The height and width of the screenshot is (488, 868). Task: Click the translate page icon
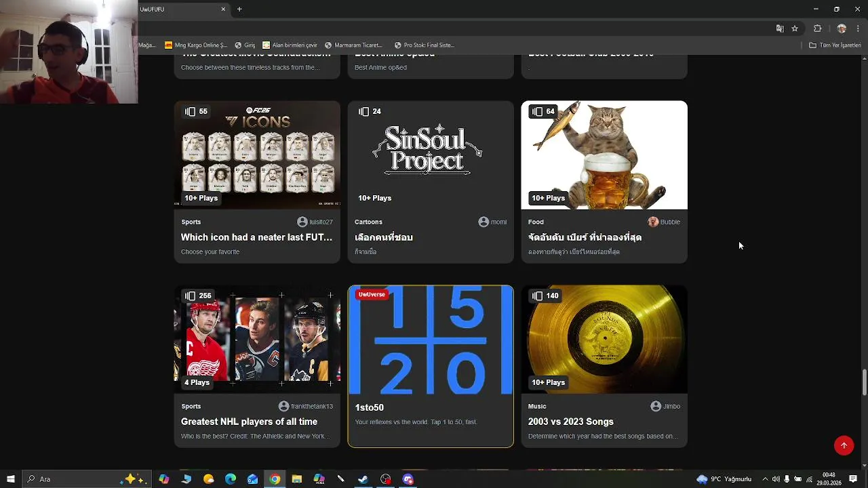click(x=780, y=28)
